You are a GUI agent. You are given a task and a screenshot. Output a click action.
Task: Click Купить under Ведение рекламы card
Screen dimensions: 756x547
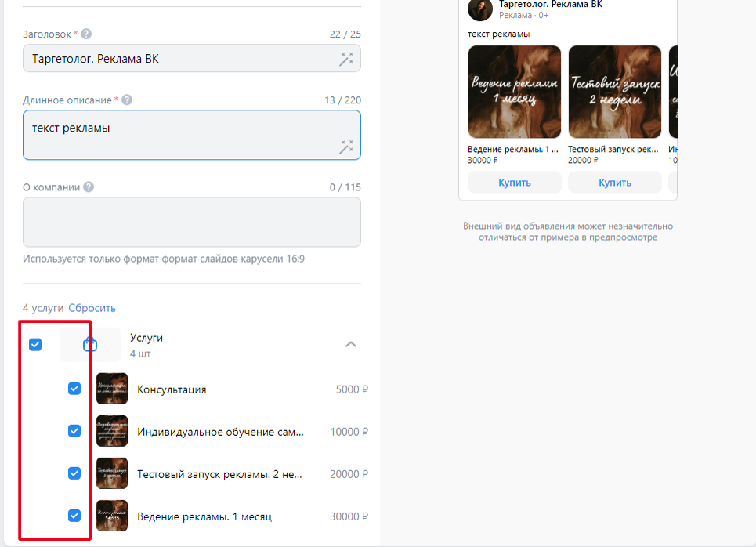pos(515,183)
